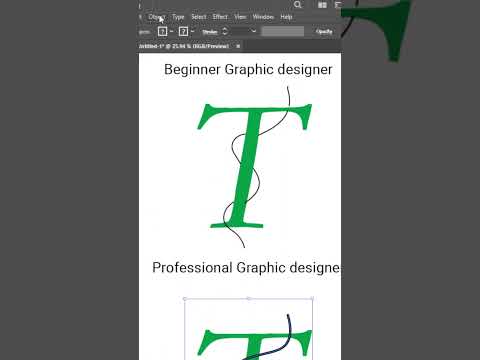Click the fill color swatch box
This screenshot has width=480, height=360.
[162, 31]
